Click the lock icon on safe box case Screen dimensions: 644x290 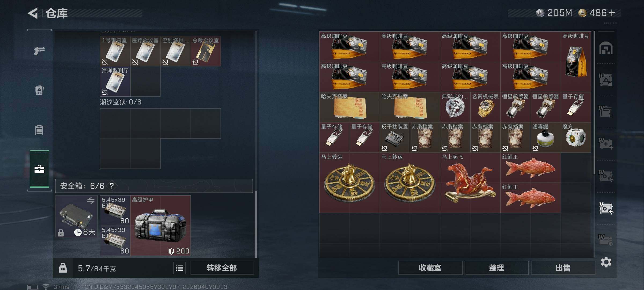click(61, 233)
